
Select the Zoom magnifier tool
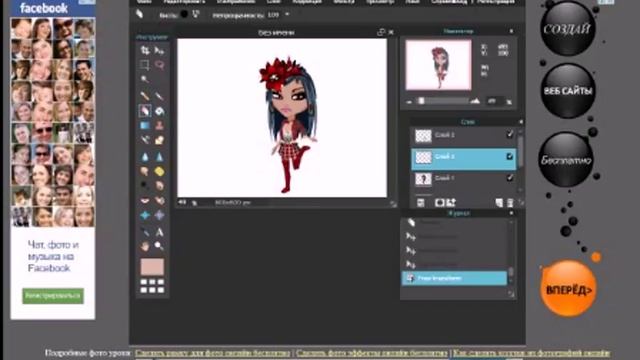tap(160, 246)
